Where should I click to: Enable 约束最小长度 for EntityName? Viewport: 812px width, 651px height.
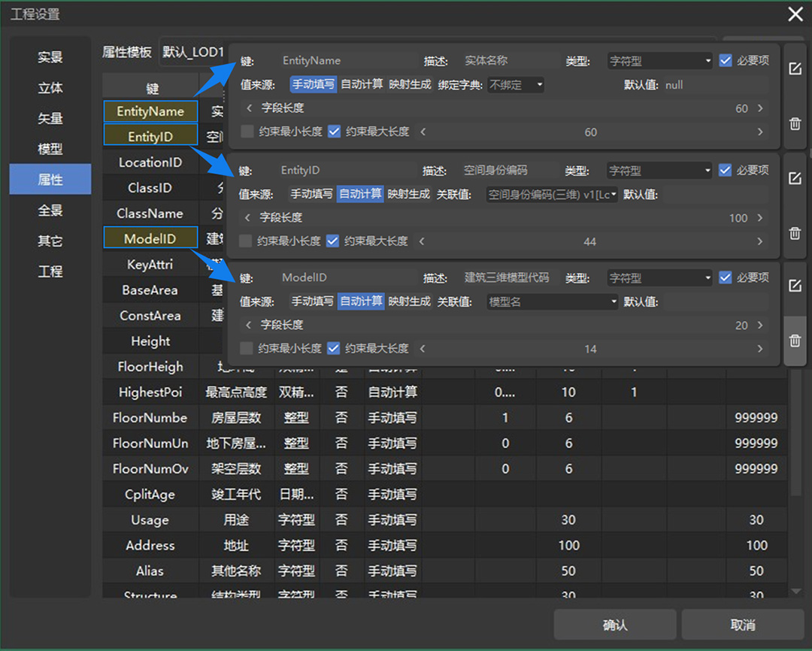point(247,132)
